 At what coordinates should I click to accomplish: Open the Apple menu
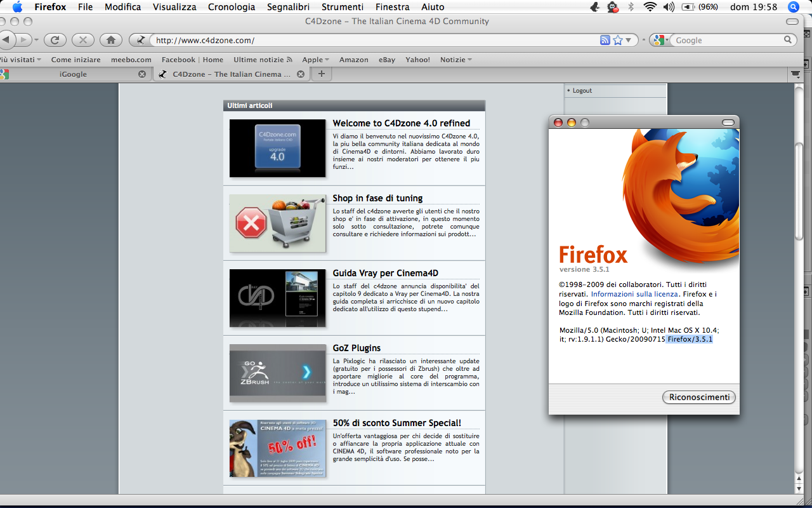click(18, 7)
